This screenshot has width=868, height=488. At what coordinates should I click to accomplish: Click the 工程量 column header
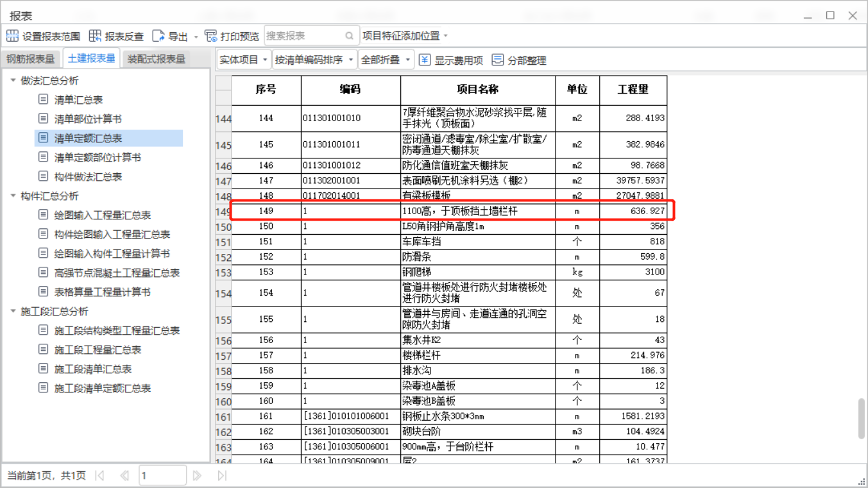[x=633, y=90]
